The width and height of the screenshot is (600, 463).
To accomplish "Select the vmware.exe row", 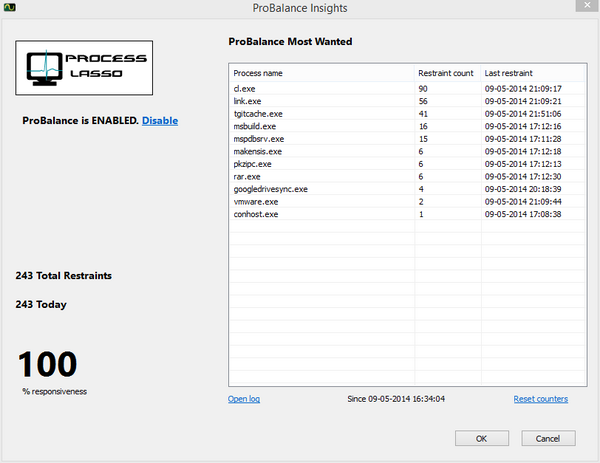I will click(407, 202).
